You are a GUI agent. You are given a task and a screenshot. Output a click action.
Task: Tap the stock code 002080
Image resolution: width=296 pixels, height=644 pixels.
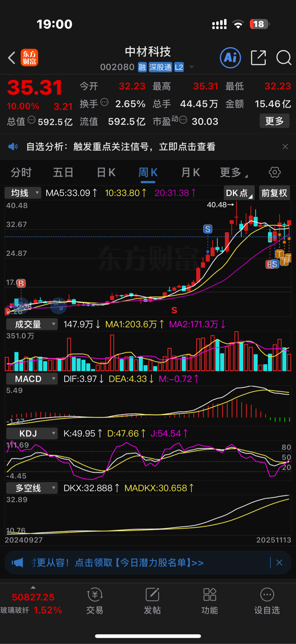pyautogui.click(x=117, y=67)
